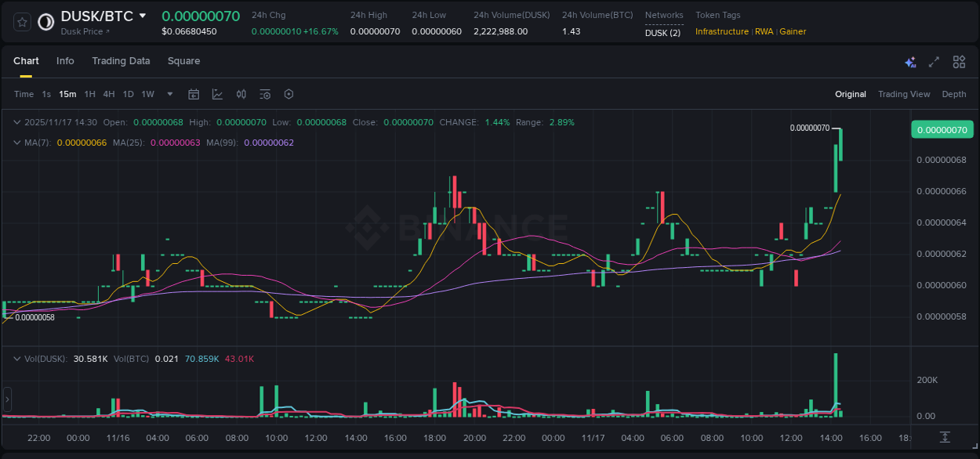The height and width of the screenshot is (459, 980).
Task: Select the line chart style icon
Action: pos(217,94)
